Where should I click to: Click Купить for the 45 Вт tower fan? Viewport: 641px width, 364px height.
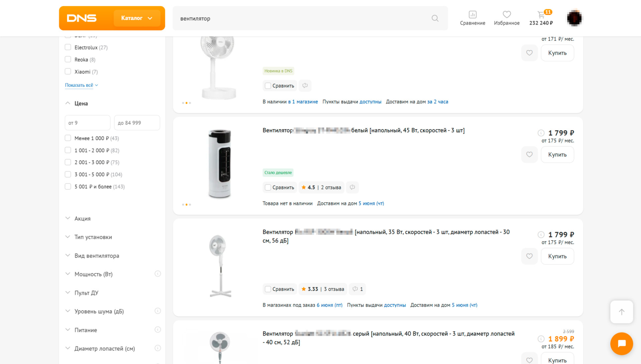click(557, 154)
